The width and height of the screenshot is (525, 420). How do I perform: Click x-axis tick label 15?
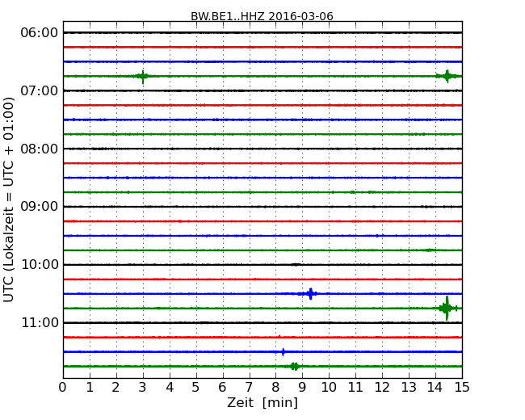point(462,388)
